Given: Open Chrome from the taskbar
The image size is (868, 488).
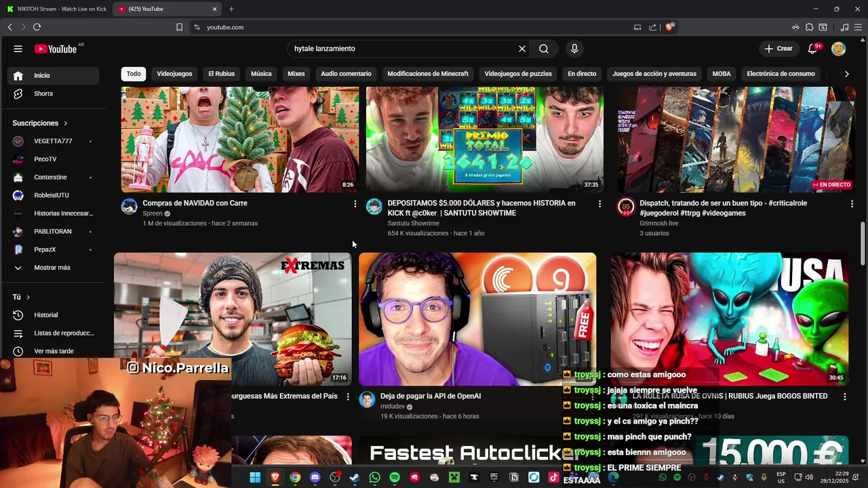Looking at the screenshot, I should coord(295,478).
